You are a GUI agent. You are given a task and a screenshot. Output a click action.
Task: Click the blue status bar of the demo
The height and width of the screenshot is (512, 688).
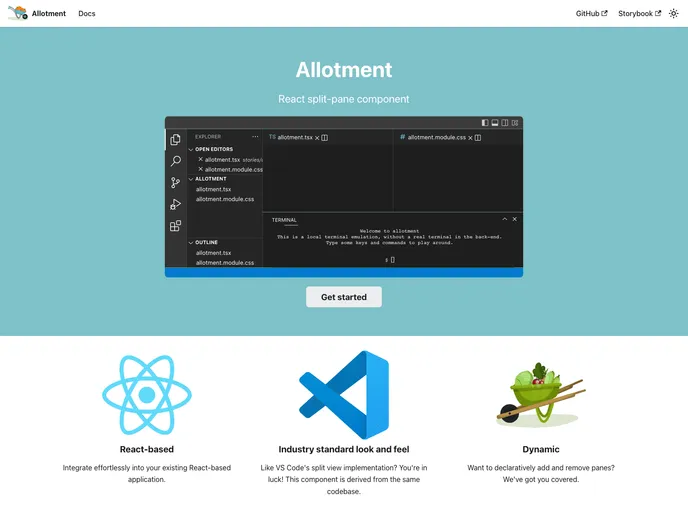click(344, 272)
